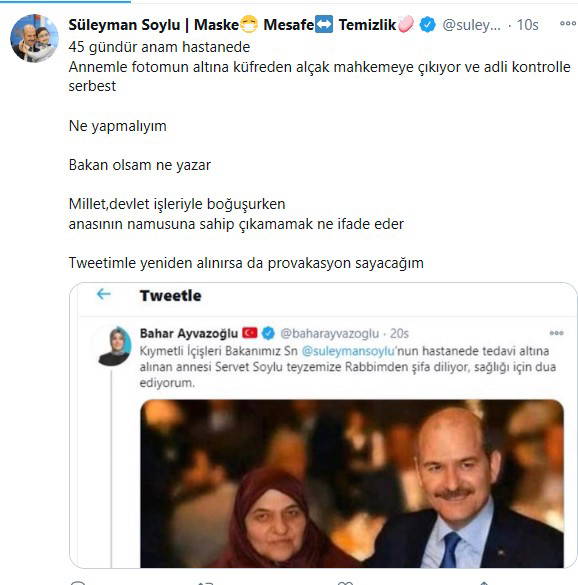Click the Süleyman Soylu display name

coord(124,25)
